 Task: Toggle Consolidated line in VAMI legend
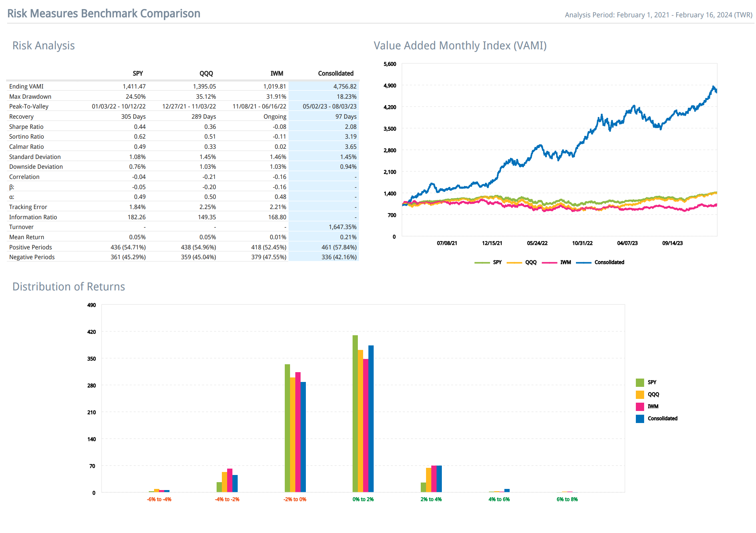click(x=600, y=262)
